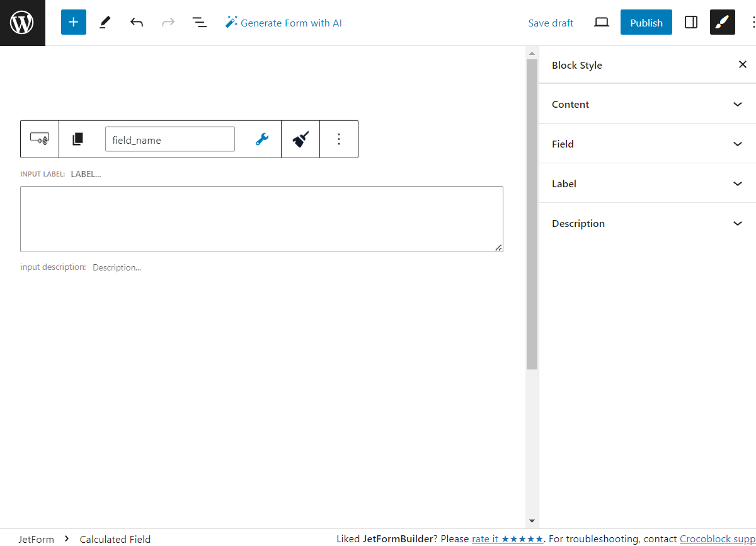Click the Redo arrow icon

168,22
